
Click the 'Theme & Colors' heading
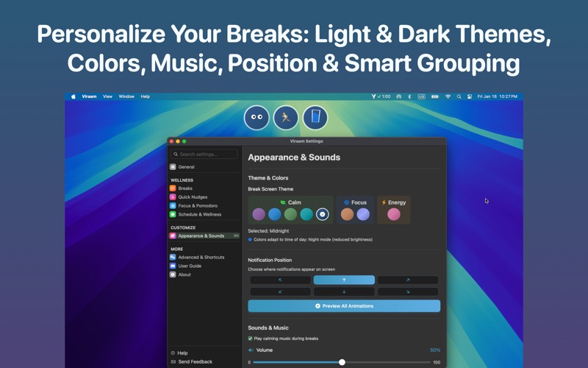(268, 178)
